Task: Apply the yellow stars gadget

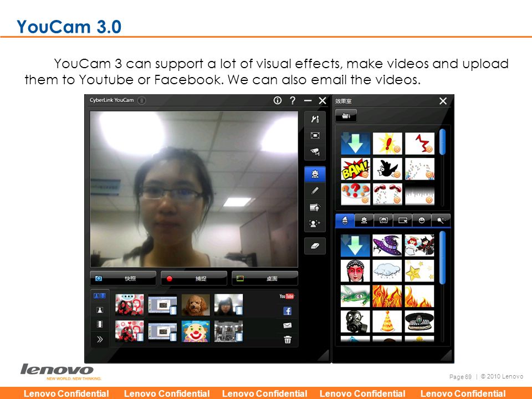Action: (x=420, y=271)
